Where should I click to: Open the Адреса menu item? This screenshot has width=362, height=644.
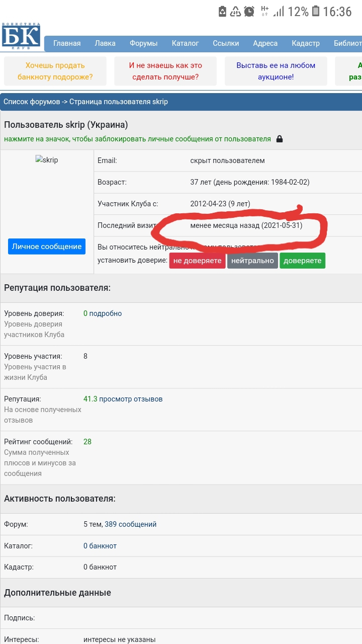click(x=265, y=43)
